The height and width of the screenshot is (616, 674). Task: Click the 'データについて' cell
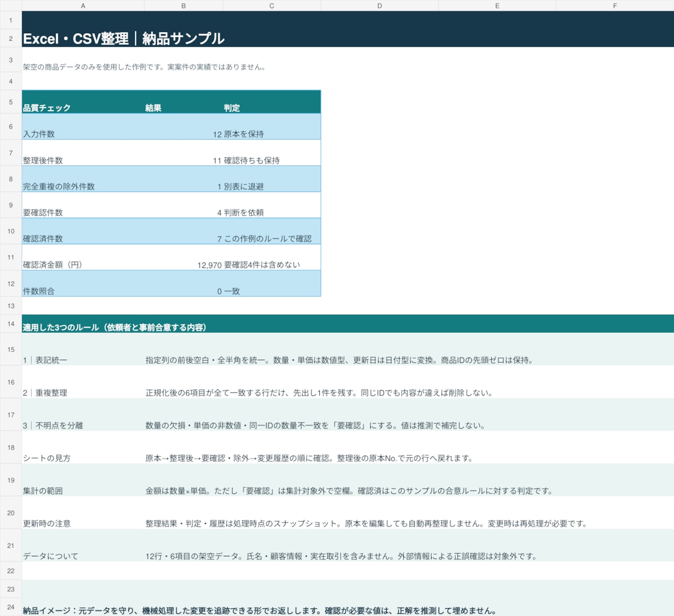coord(83,545)
